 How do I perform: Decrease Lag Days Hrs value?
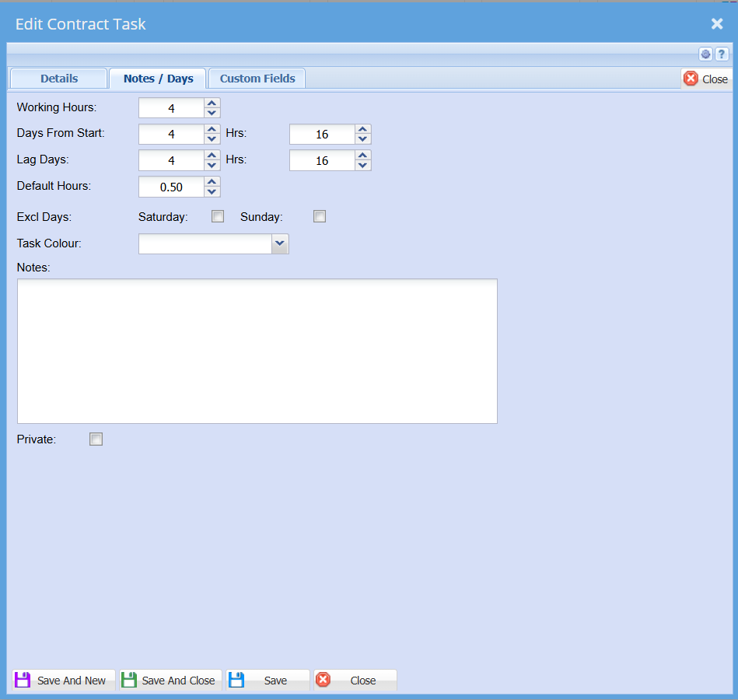pos(362,165)
